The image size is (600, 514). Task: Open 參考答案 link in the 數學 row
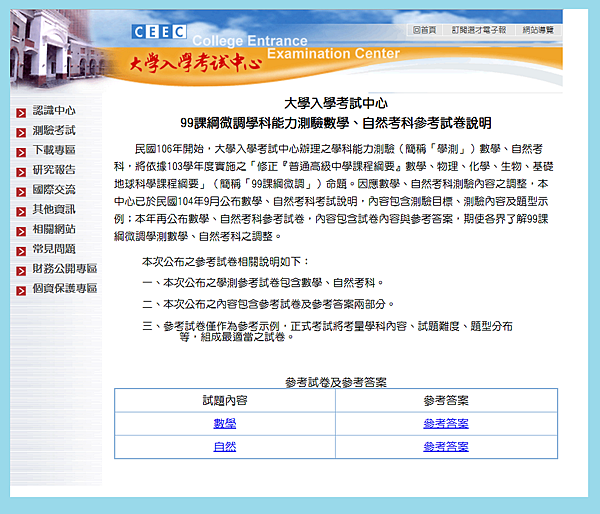point(446,424)
